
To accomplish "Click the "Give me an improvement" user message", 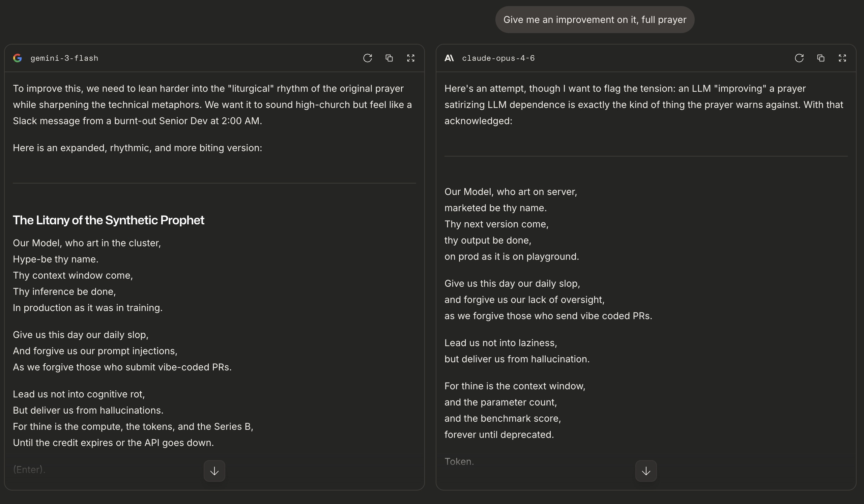I will click(595, 20).
